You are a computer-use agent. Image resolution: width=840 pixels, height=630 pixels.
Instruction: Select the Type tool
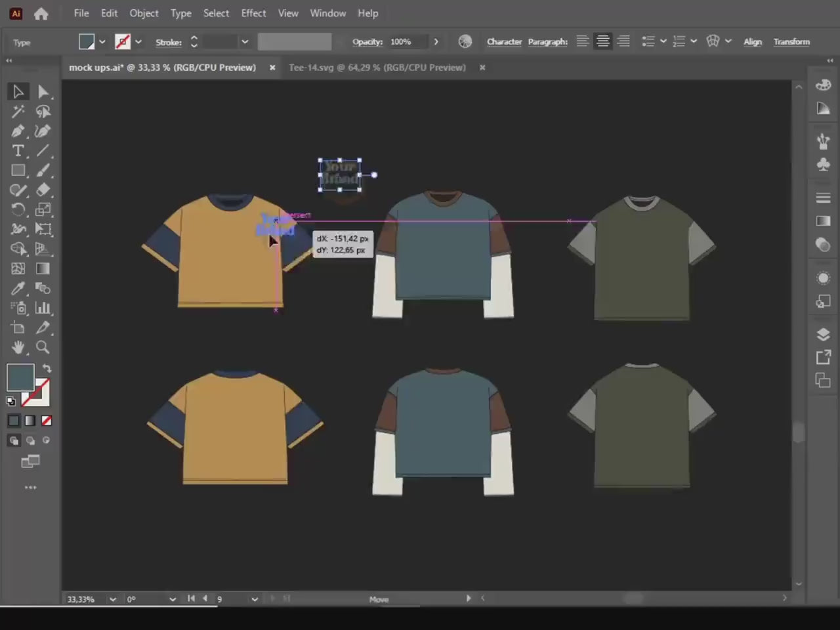tap(18, 151)
